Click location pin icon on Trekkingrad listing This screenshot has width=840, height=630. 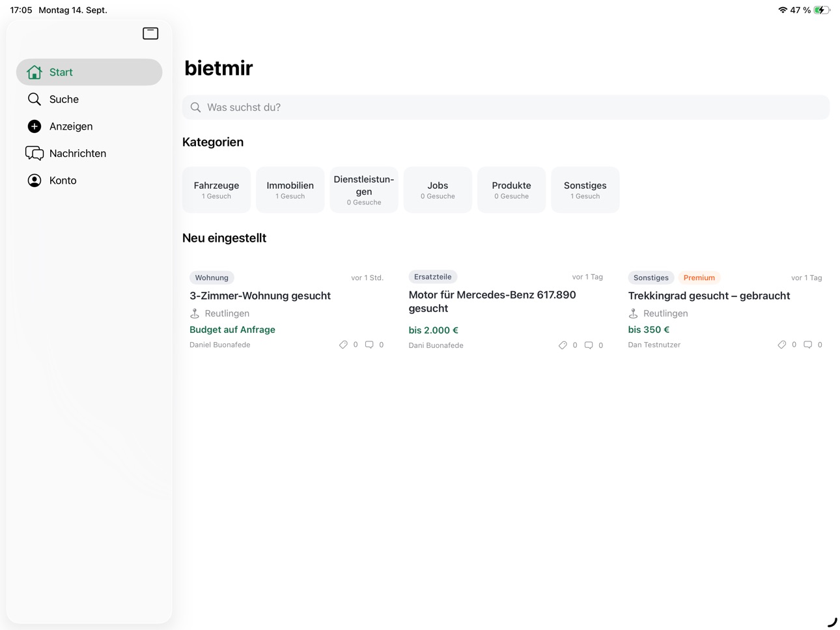(x=633, y=313)
